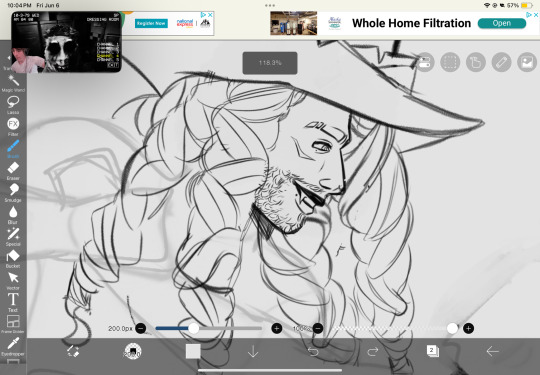
Task: Tap the three-dot multitasking control
Action: click(270, 6)
